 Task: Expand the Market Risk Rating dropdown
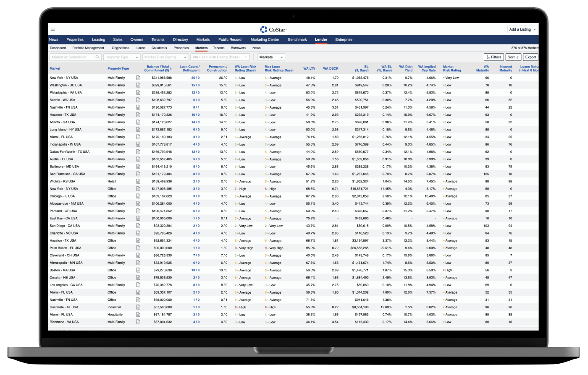pyautogui.click(x=165, y=57)
